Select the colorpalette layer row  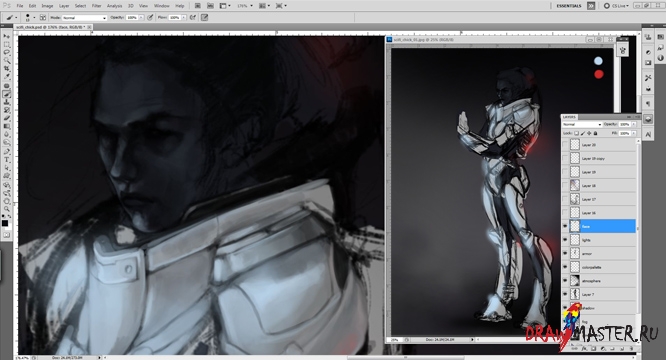(x=599, y=267)
